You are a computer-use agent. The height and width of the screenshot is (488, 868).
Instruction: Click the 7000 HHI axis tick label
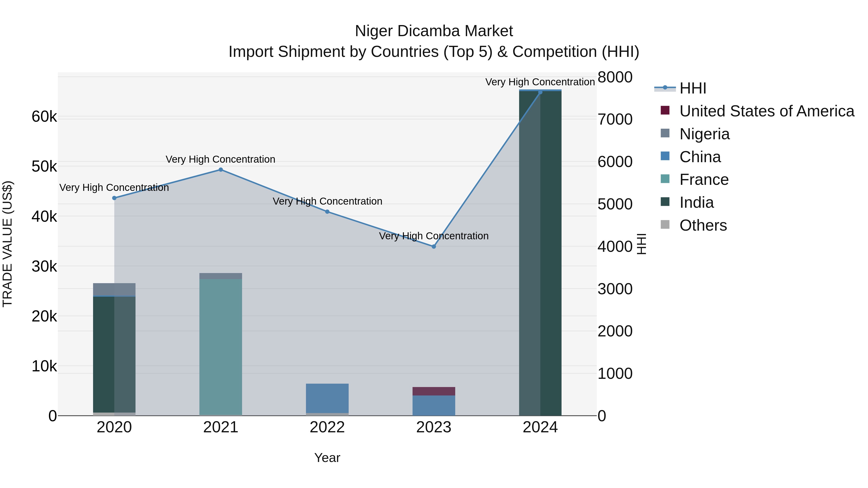tap(615, 120)
